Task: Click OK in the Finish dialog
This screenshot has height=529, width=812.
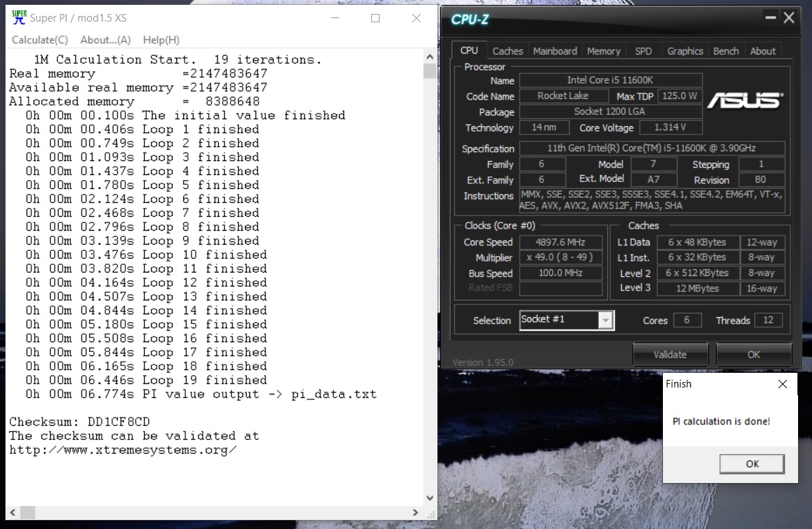Action: [x=752, y=463]
